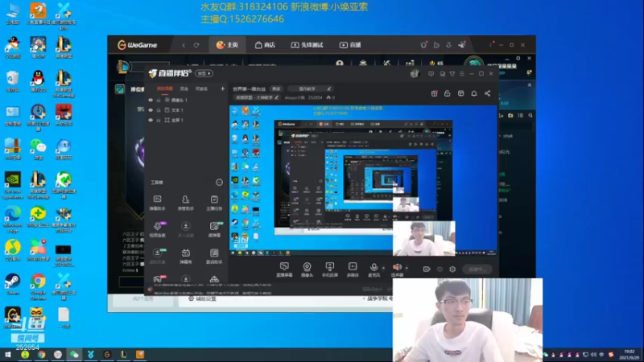Click the WeGame logo
644x362 pixels.
tap(137, 45)
